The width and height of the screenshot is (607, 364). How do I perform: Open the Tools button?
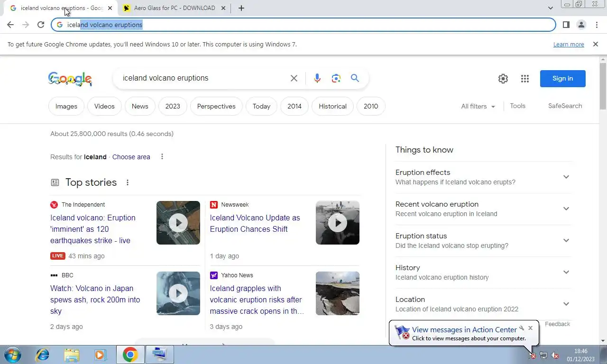(517, 106)
